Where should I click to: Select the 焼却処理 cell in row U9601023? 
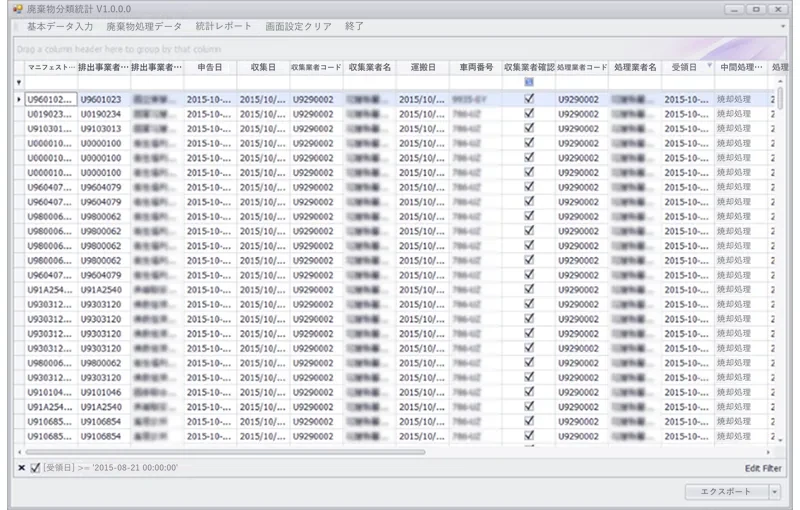(741, 99)
